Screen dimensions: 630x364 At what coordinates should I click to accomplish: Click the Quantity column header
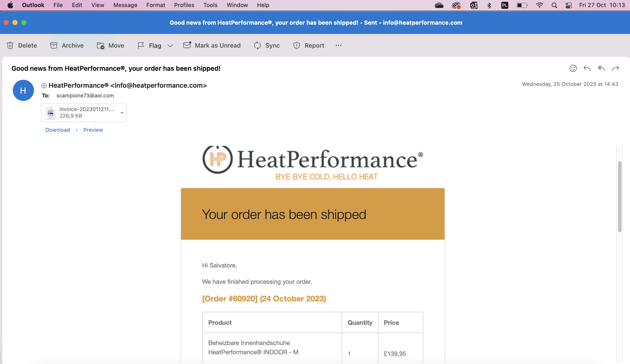(360, 323)
